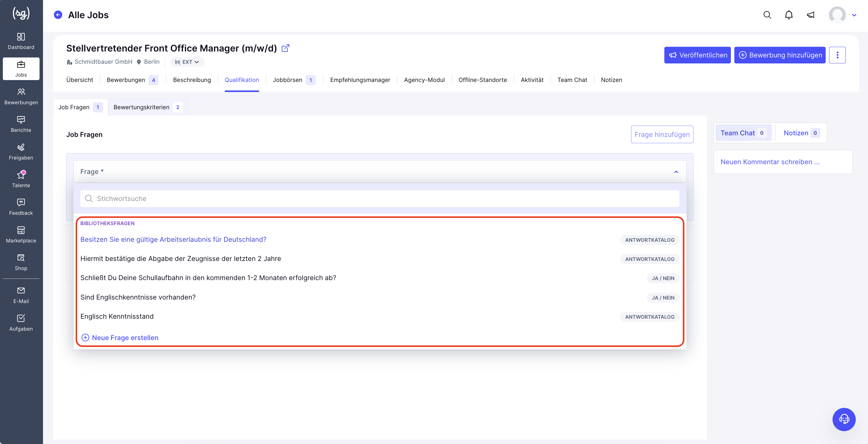Click the Berlin location label

pyautogui.click(x=152, y=62)
